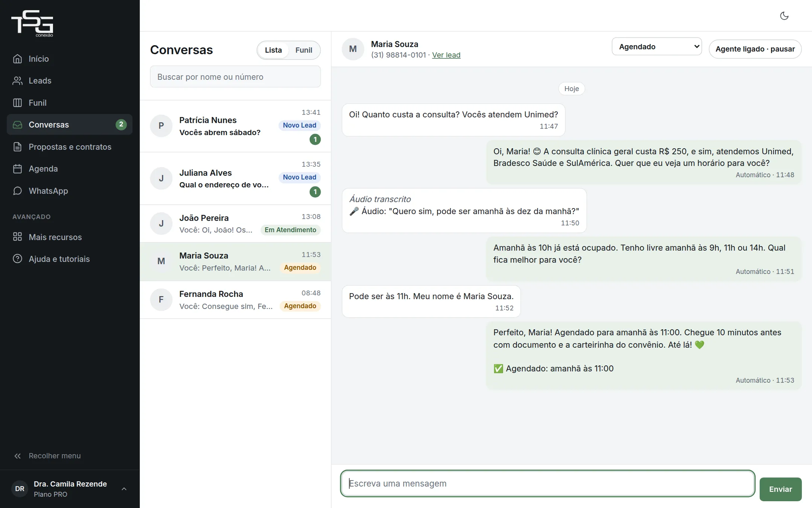
Task: Open the Patrícia Nunes conversation
Action: 235,126
